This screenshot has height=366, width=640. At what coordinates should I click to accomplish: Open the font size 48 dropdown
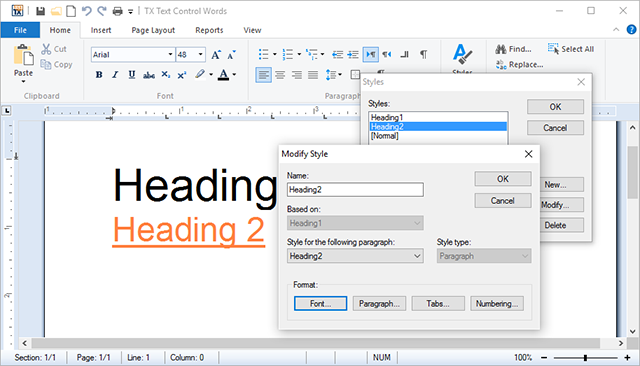click(x=200, y=55)
